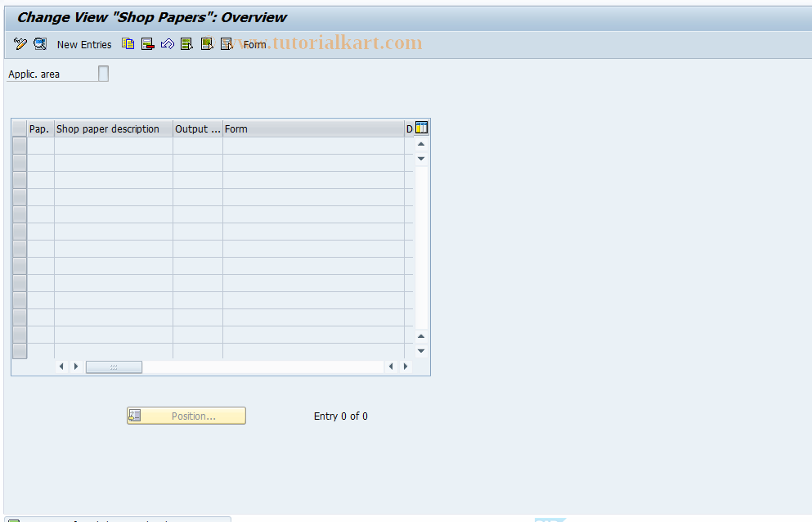Click the Select All icon
This screenshot has width=812, height=522.
(x=187, y=44)
